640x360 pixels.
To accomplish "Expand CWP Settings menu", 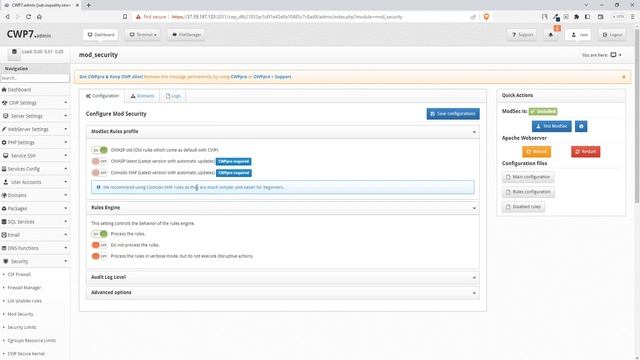I will (x=35, y=103).
